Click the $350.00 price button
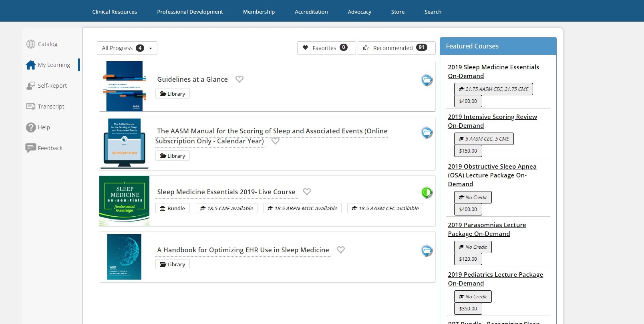Screen dimensions: 644x324 click(x=468, y=309)
